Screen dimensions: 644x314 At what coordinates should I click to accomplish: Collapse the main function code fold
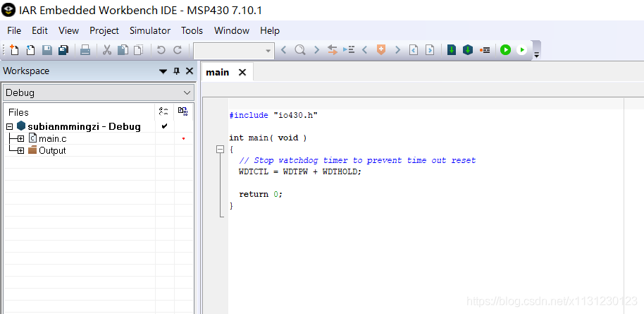tap(220, 150)
